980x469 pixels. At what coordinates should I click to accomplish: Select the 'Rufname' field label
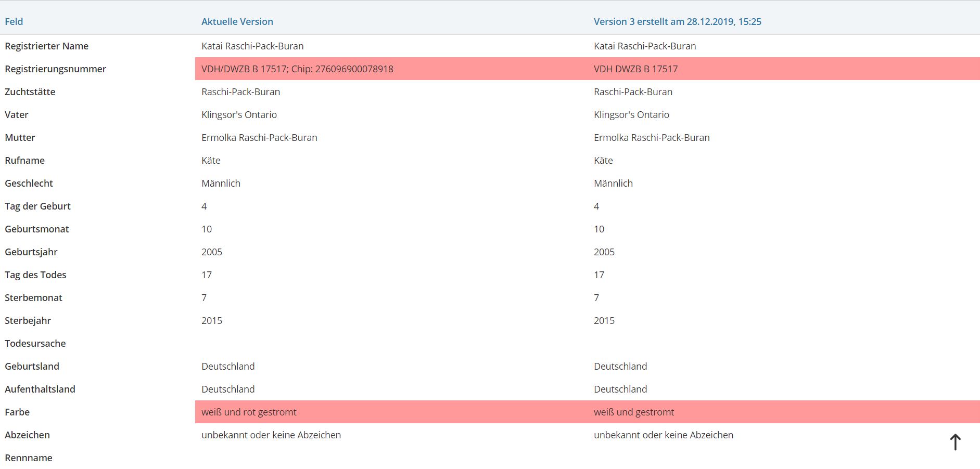[25, 160]
